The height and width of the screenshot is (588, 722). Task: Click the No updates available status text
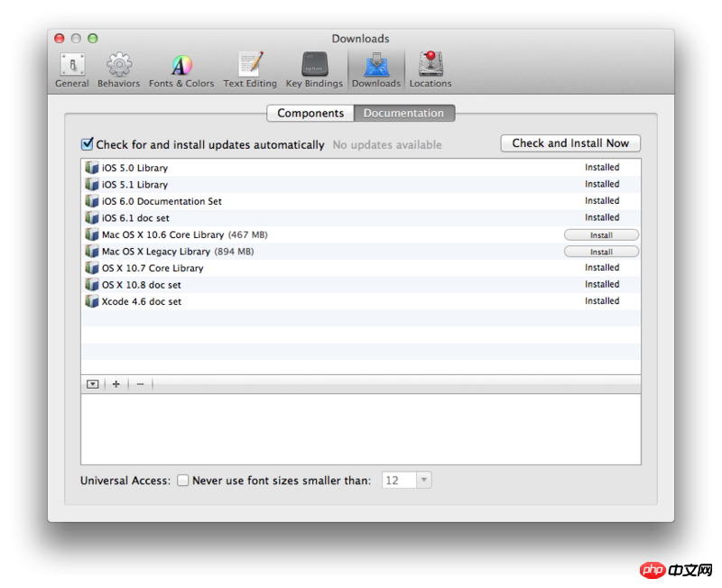pos(387,145)
